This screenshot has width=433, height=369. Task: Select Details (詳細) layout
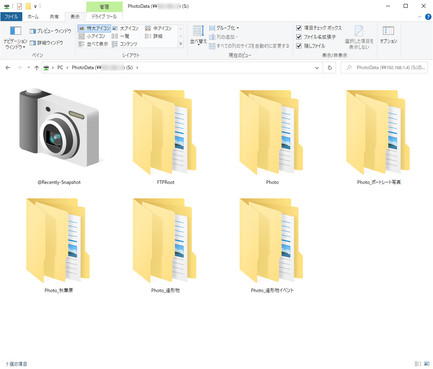[154, 36]
